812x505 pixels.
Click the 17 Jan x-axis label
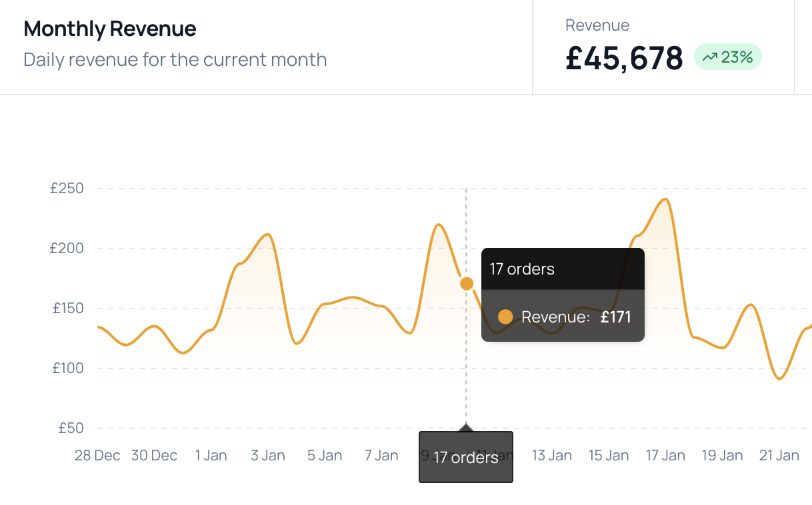(x=665, y=456)
